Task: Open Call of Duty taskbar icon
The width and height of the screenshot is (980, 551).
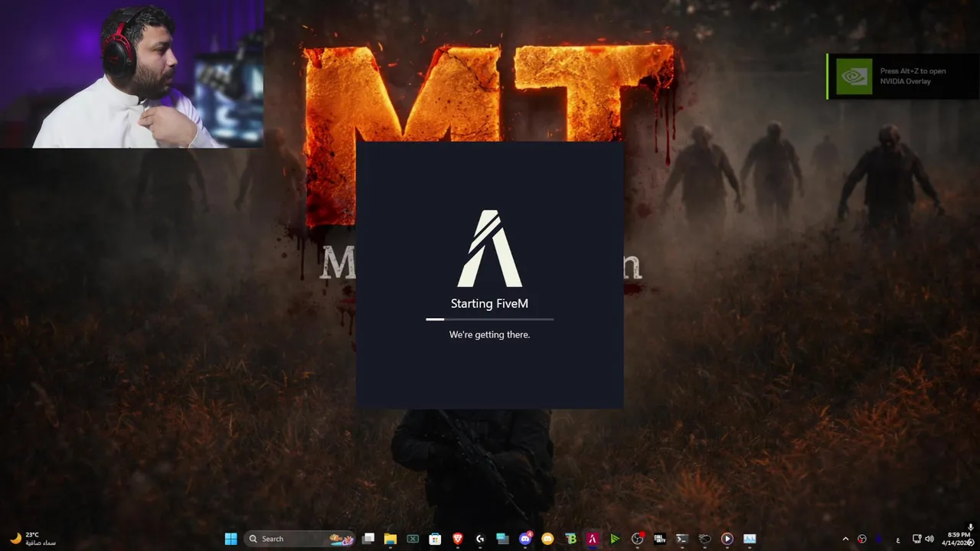Action: tap(659, 539)
